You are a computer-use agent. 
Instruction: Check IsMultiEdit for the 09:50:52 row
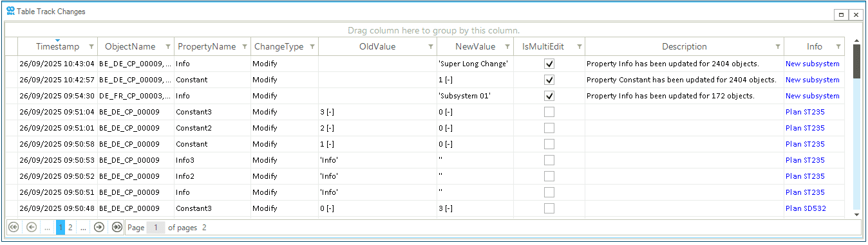549,176
